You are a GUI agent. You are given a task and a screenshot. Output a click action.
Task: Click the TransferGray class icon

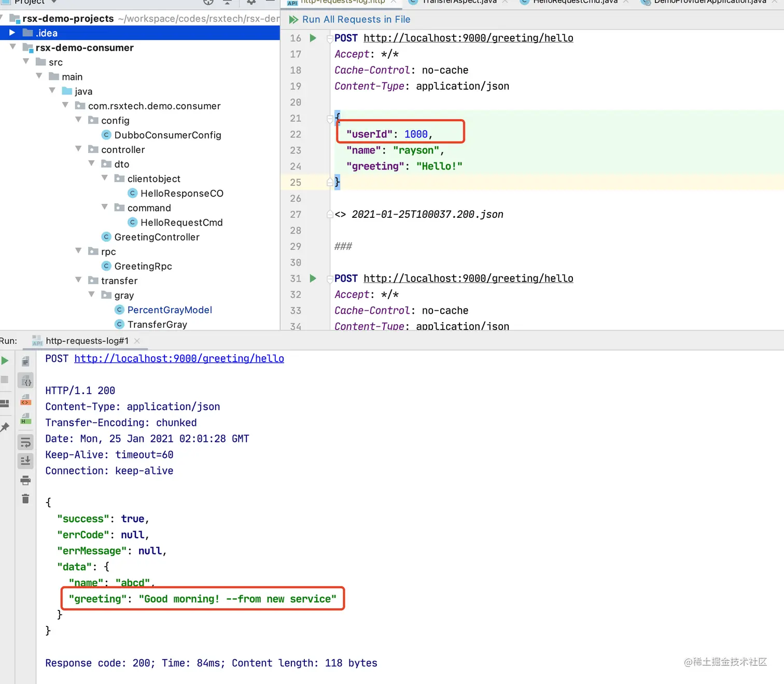click(119, 324)
